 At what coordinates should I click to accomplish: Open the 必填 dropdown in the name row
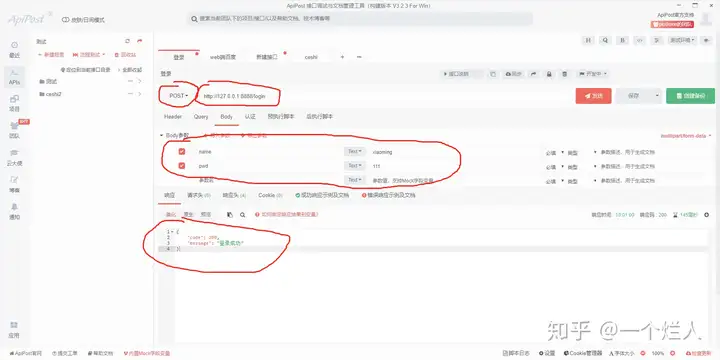click(554, 153)
